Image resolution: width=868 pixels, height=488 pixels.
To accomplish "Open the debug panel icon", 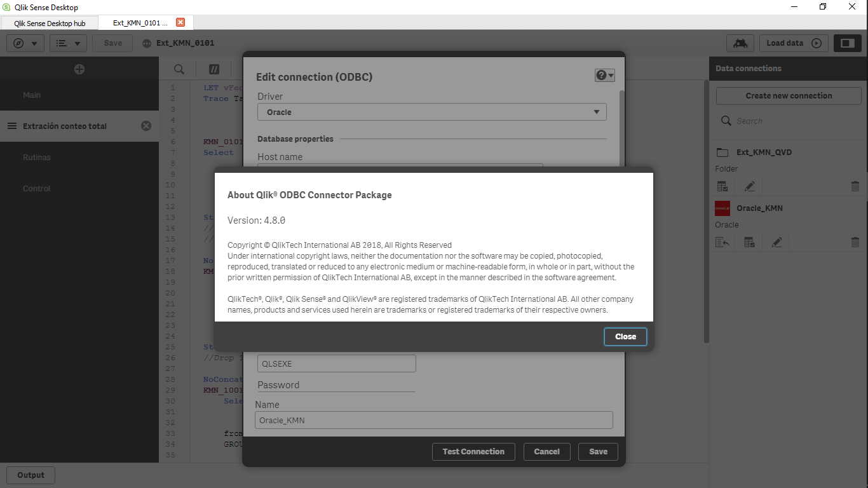I will (x=740, y=43).
